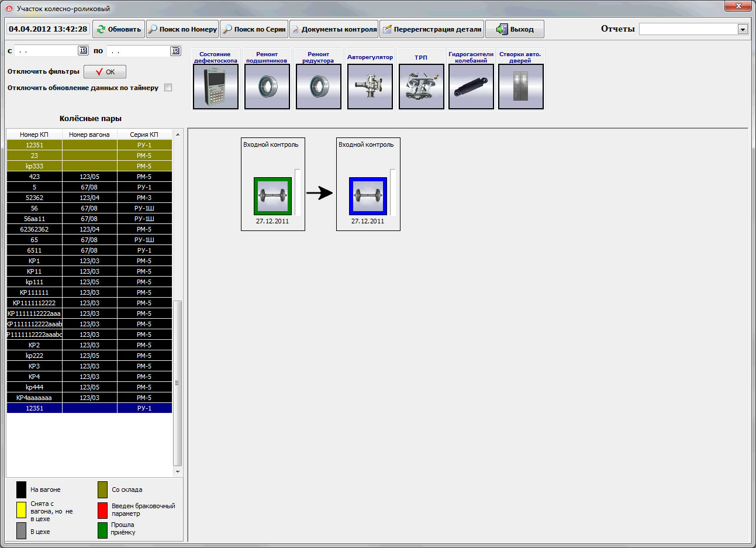Select the blue-framed wheelset thumbnail

[x=368, y=196]
